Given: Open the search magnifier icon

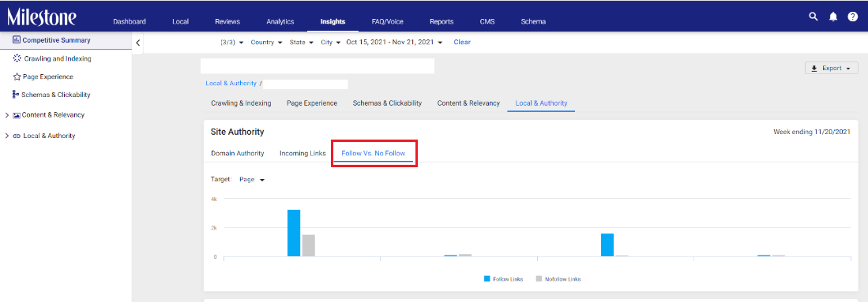Looking at the screenshot, I should [813, 17].
